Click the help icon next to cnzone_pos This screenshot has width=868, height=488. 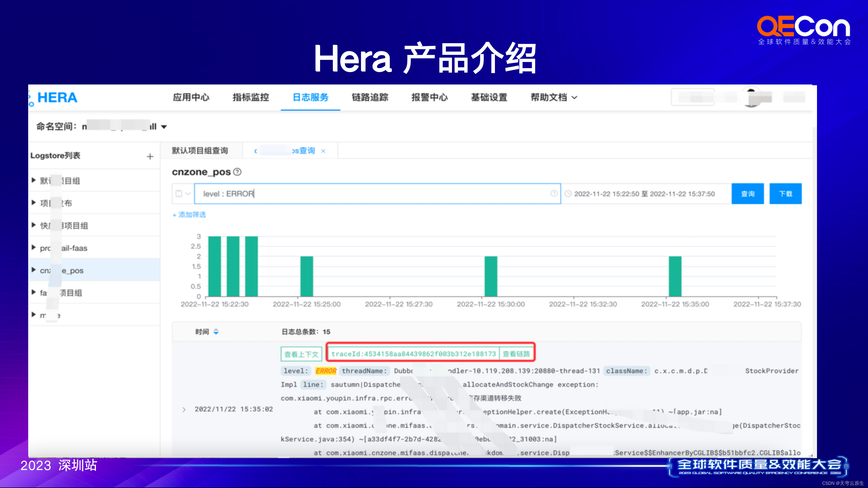[x=237, y=172]
